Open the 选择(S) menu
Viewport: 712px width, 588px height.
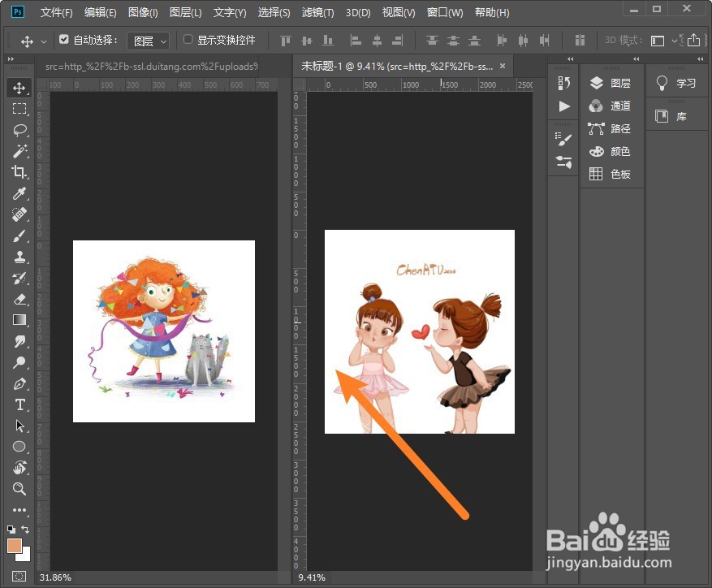274,13
